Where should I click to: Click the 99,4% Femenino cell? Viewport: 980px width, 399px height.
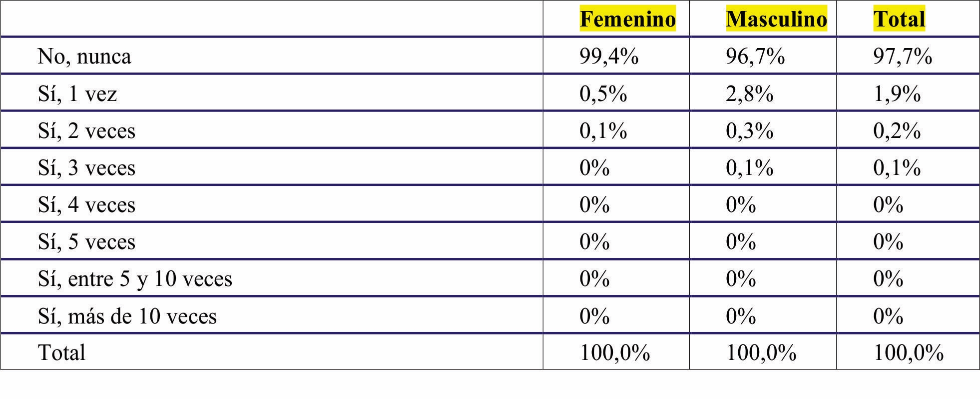click(x=609, y=56)
